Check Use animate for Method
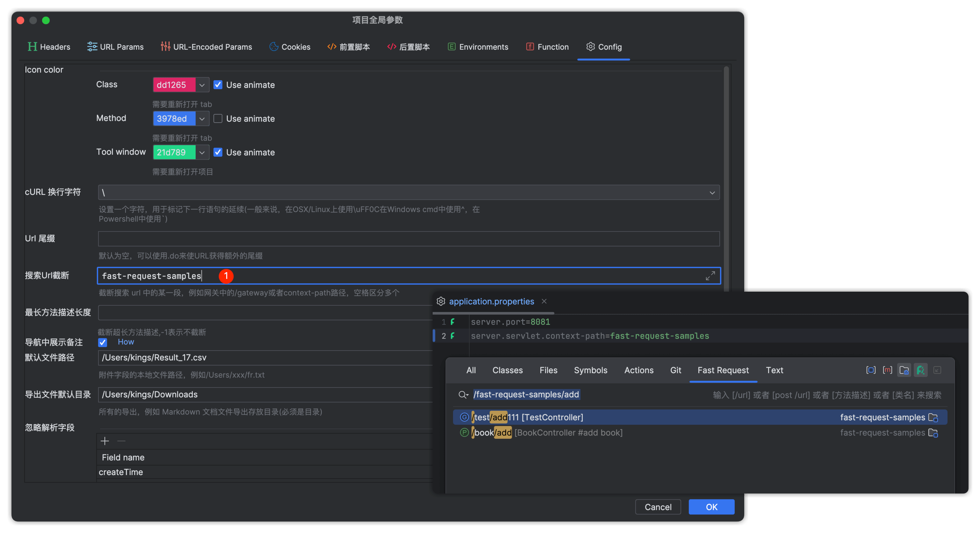The height and width of the screenshot is (533, 980). tap(218, 119)
